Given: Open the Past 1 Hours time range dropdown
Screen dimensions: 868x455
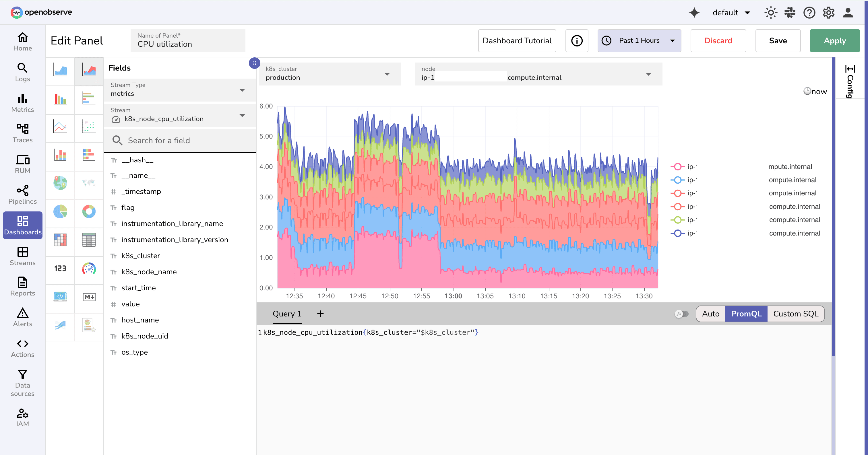Looking at the screenshot, I should coord(639,40).
